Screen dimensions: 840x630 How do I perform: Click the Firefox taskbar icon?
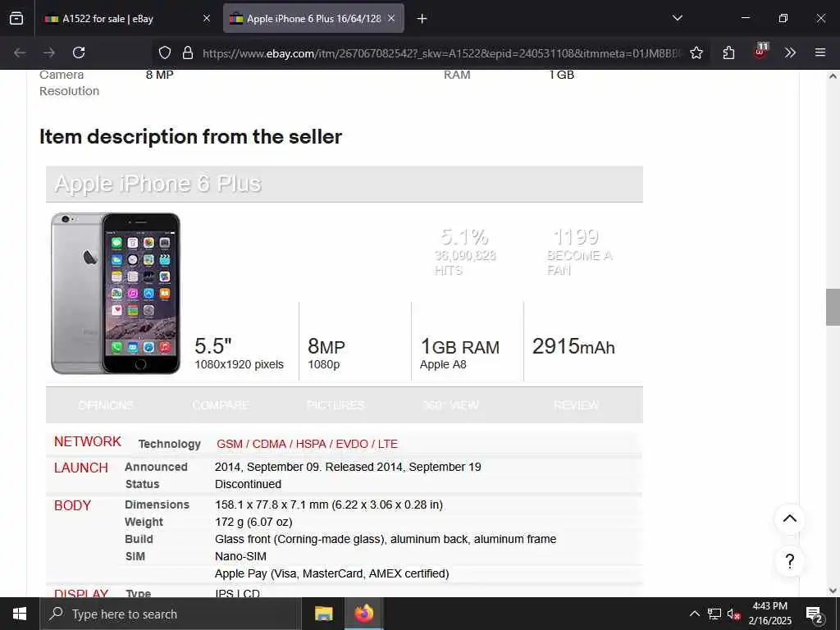coord(363,614)
